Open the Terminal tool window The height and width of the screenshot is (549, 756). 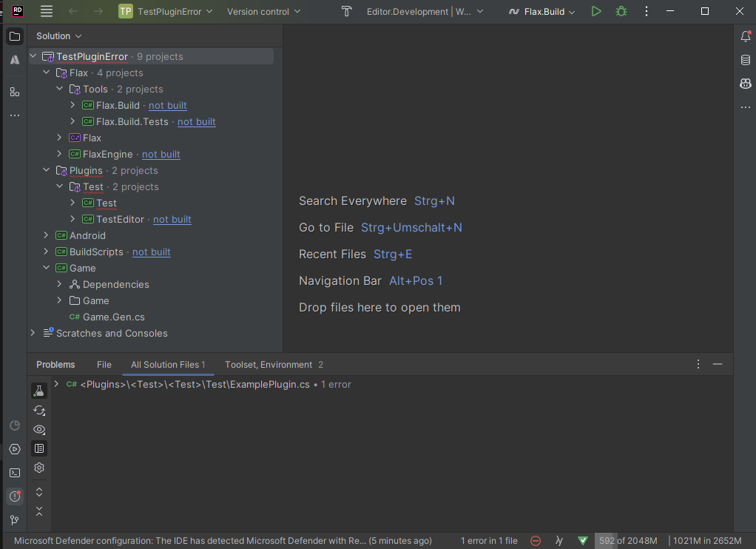(14, 472)
